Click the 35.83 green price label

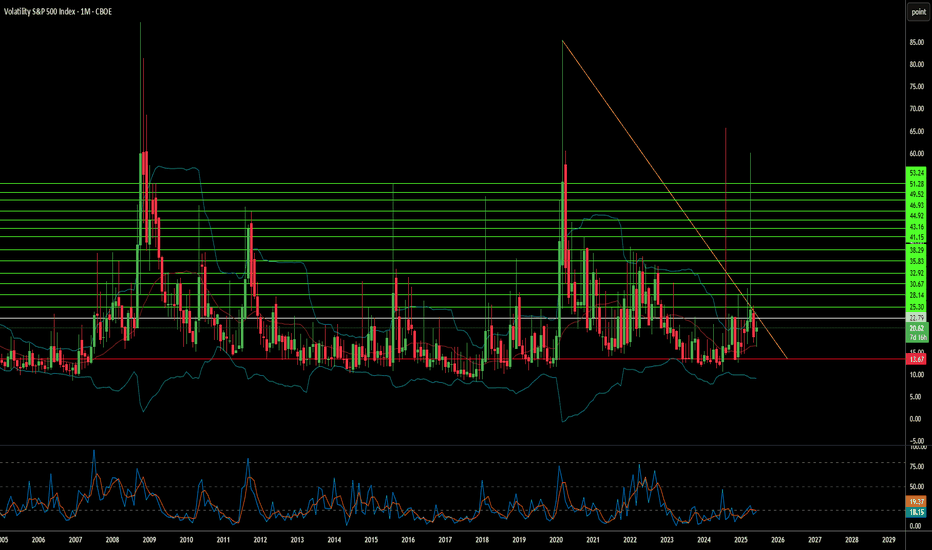917,261
